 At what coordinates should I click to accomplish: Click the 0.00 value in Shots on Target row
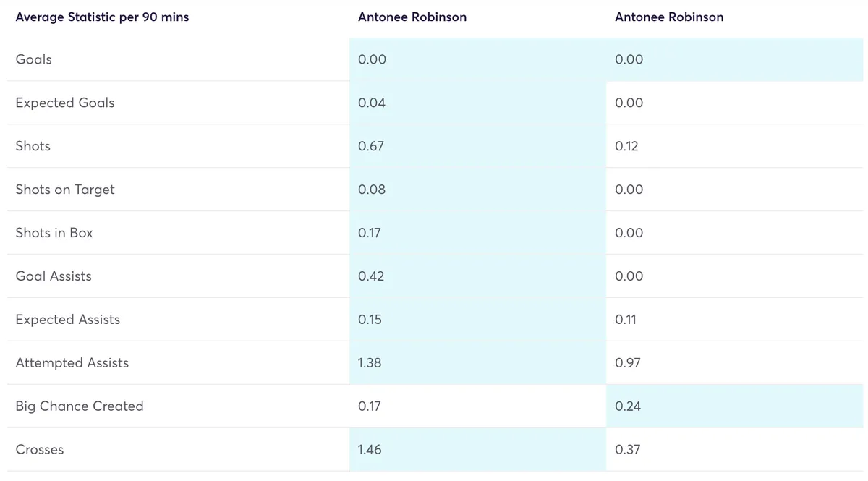pos(629,190)
